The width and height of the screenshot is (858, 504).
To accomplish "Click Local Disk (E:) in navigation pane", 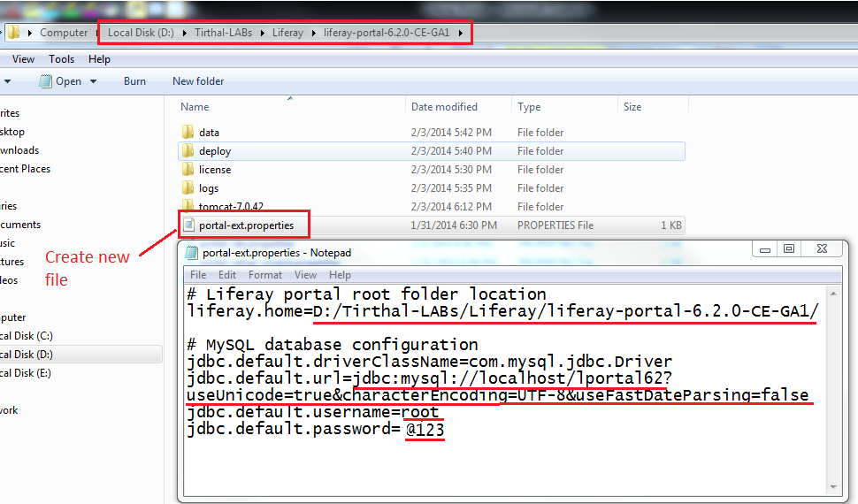I will [25, 372].
